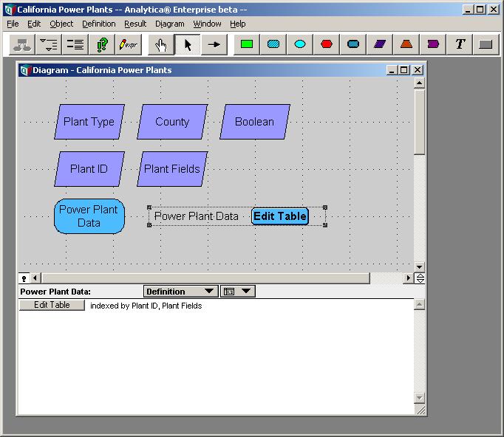
Task: Click the key icon beside the horizontal scrollbar
Action: 24,278
